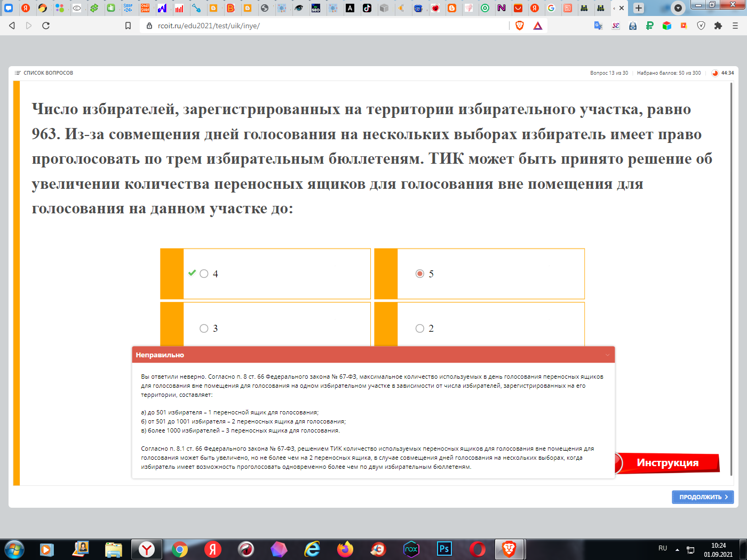Go back to the previous page
The height and width of the screenshot is (560, 747).
[12, 26]
